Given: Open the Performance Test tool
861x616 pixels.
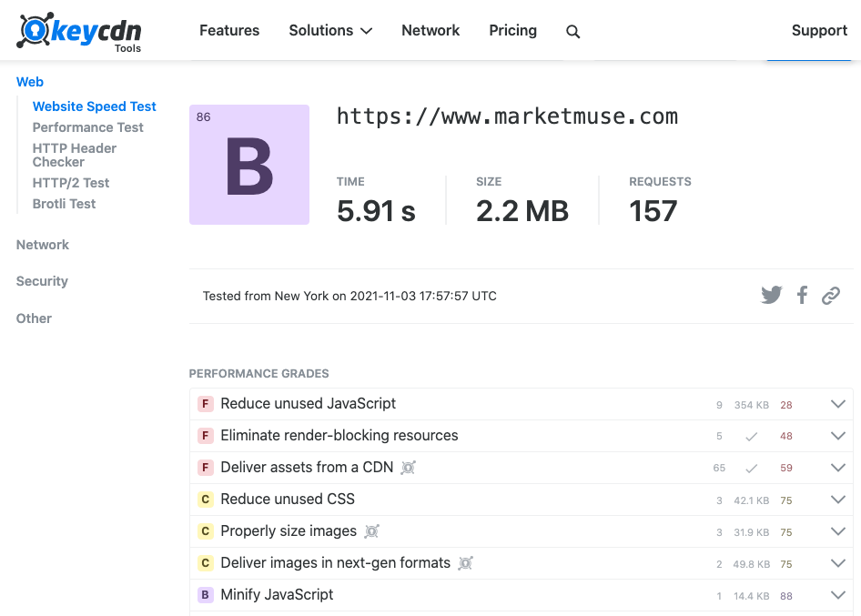Looking at the screenshot, I should pos(88,127).
